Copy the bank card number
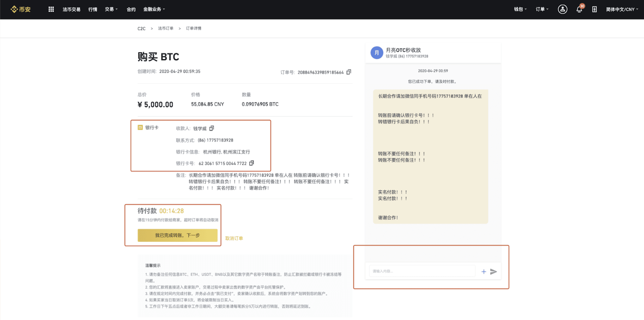 point(252,163)
